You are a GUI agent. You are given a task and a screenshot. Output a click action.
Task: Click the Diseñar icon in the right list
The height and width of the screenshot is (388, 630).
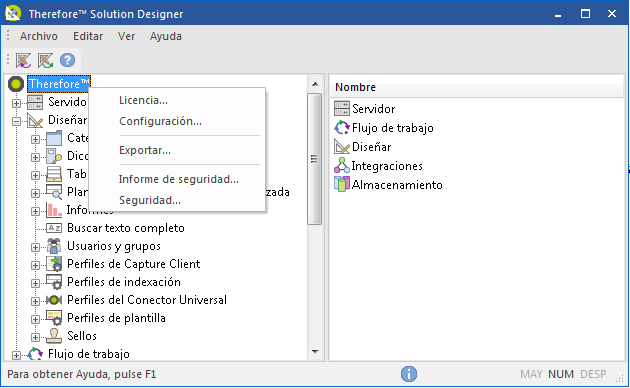342,147
